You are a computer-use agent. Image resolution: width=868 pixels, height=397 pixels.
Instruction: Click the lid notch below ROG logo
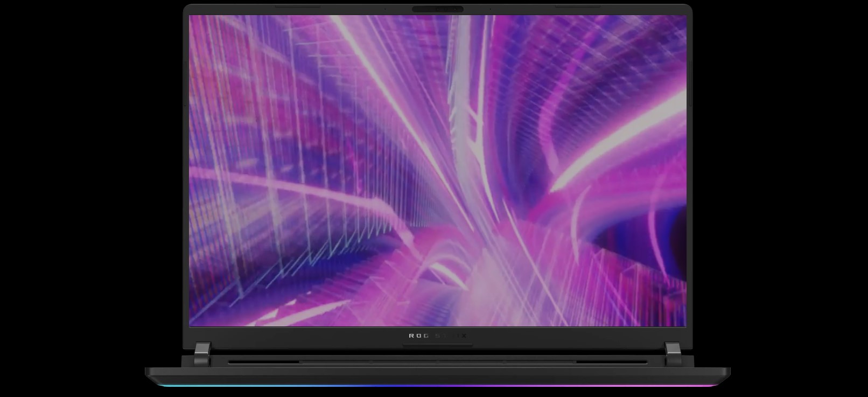pyautogui.click(x=437, y=345)
